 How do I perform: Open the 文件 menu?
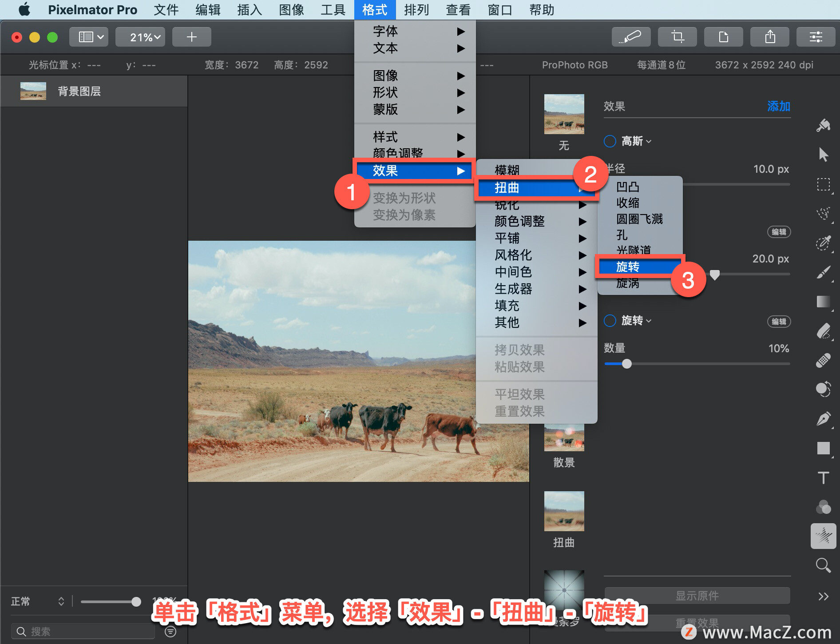[x=166, y=9]
